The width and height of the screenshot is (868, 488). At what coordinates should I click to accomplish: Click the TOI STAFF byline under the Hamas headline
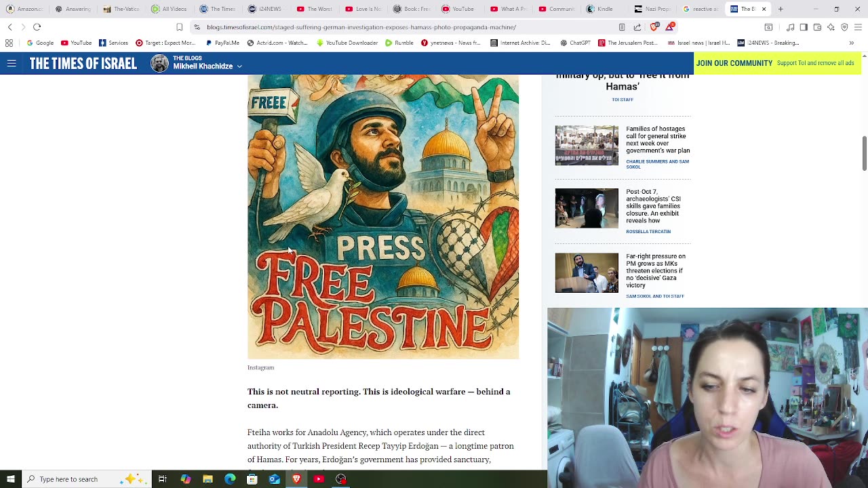point(623,100)
